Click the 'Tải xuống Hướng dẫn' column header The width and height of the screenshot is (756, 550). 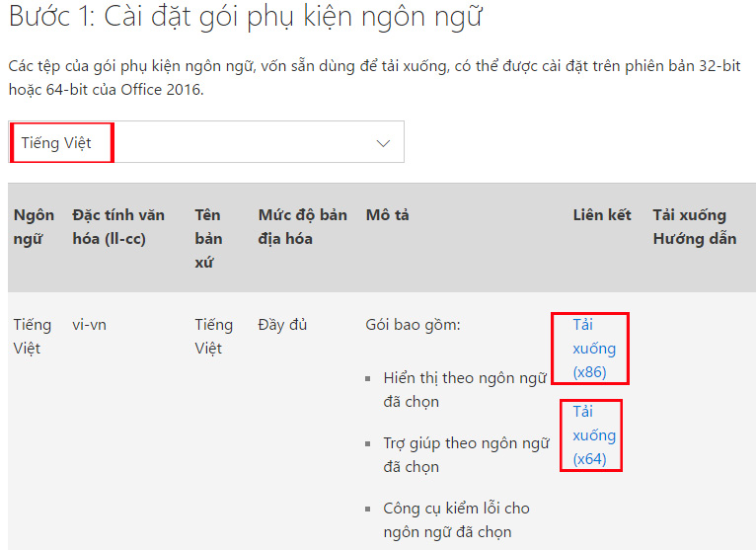pyautogui.click(x=694, y=227)
